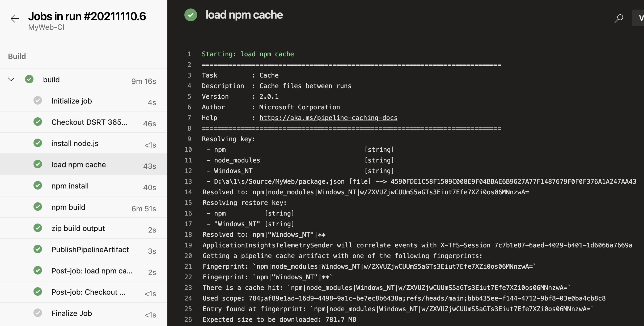Open the Post-job: load npm cache step
644x326 pixels.
tap(92, 271)
